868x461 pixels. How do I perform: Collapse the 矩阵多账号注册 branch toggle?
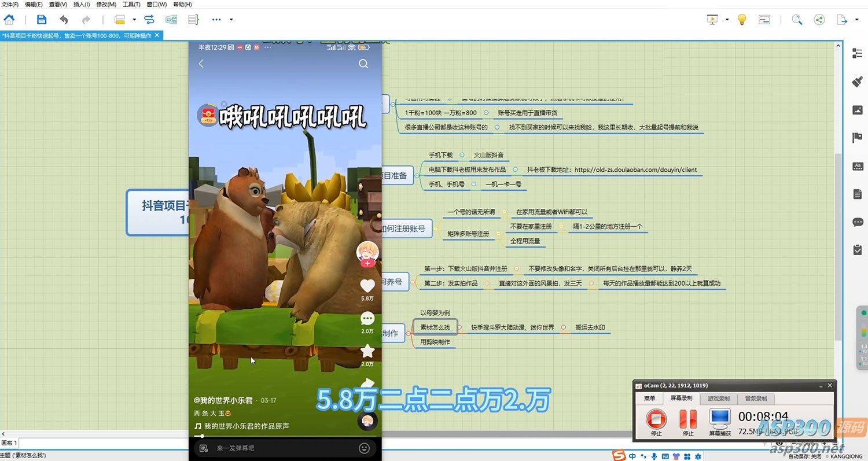(497, 234)
